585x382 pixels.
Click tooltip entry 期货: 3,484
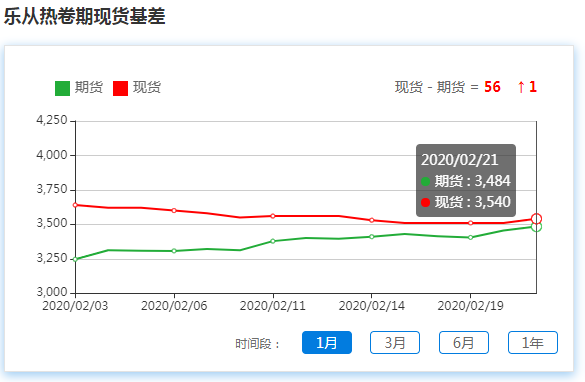(x=466, y=181)
